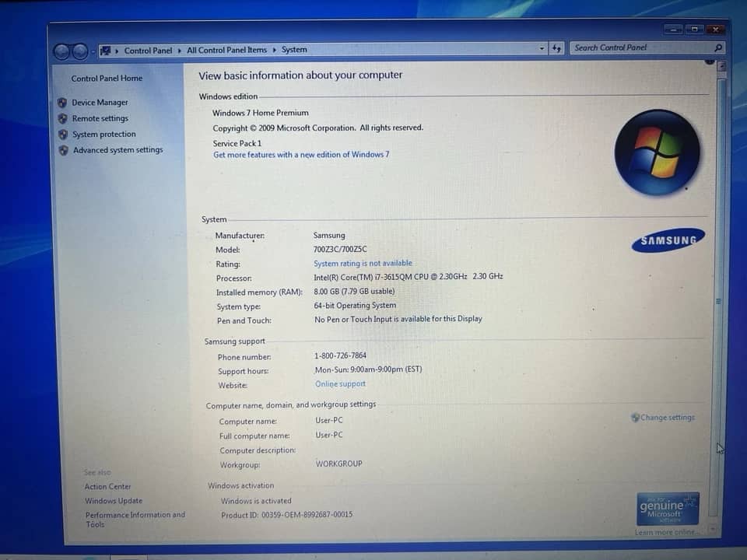Open Windows Update link
Viewport: 747px width, 560px height.
114,501
